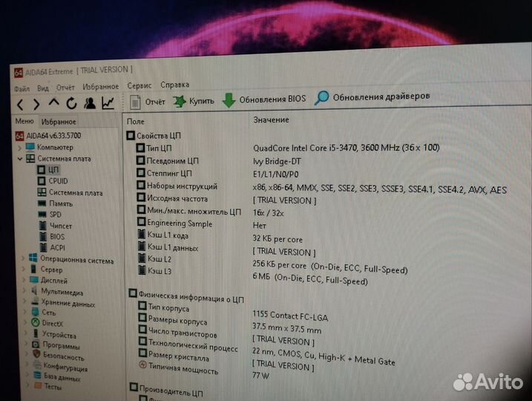Screen dimensions: 532x401
Task: Select Физическая информация о ЦП group
Action: (x=186, y=296)
